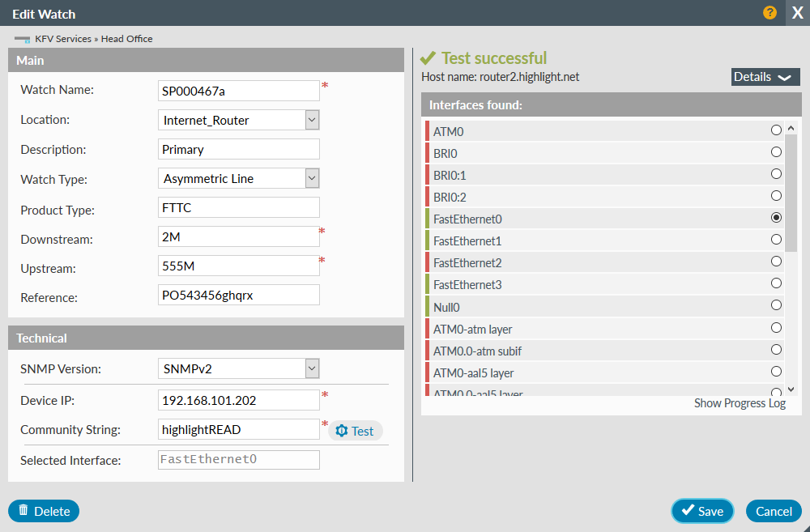Image resolution: width=810 pixels, height=532 pixels.
Task: Close the Edit Watch dialog
Action: 797,13
